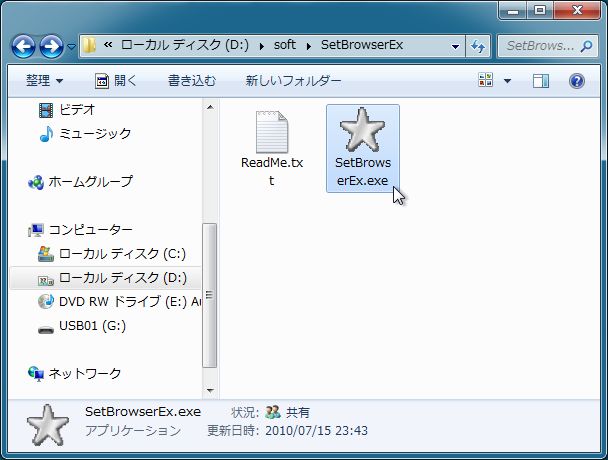Click the 2010/07/15 23:43 modified date
Image resolution: width=608 pixels, height=460 pixels.
(x=317, y=431)
